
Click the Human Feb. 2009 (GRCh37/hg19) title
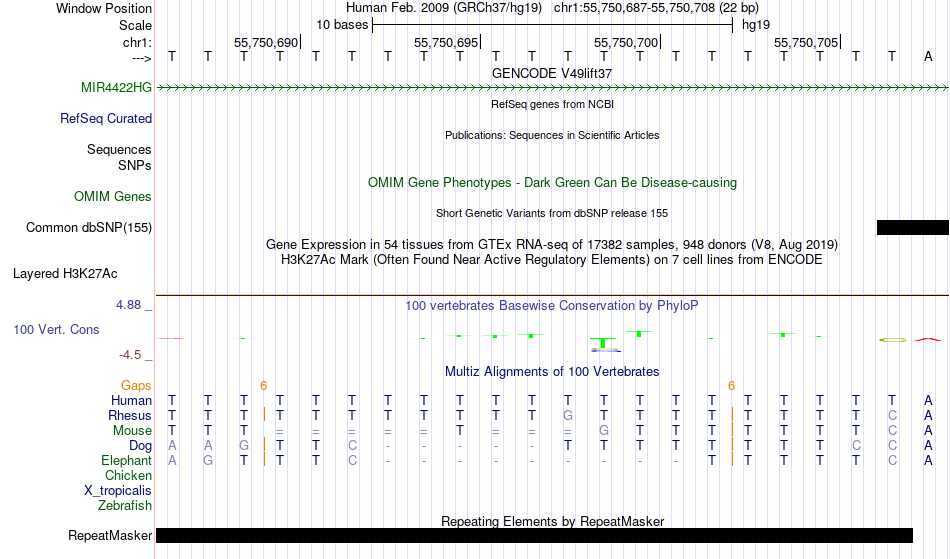click(x=443, y=8)
